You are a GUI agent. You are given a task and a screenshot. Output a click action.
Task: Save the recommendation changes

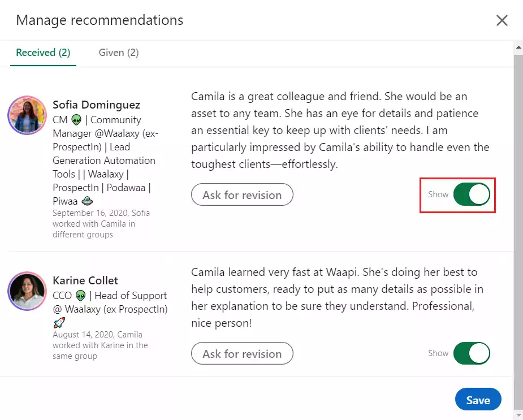478,400
